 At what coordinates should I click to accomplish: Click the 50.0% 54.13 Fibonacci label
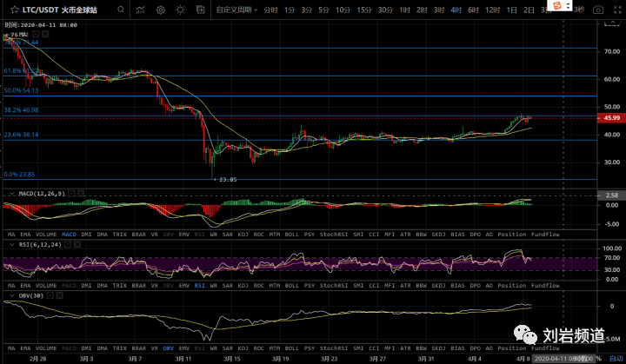21,90
